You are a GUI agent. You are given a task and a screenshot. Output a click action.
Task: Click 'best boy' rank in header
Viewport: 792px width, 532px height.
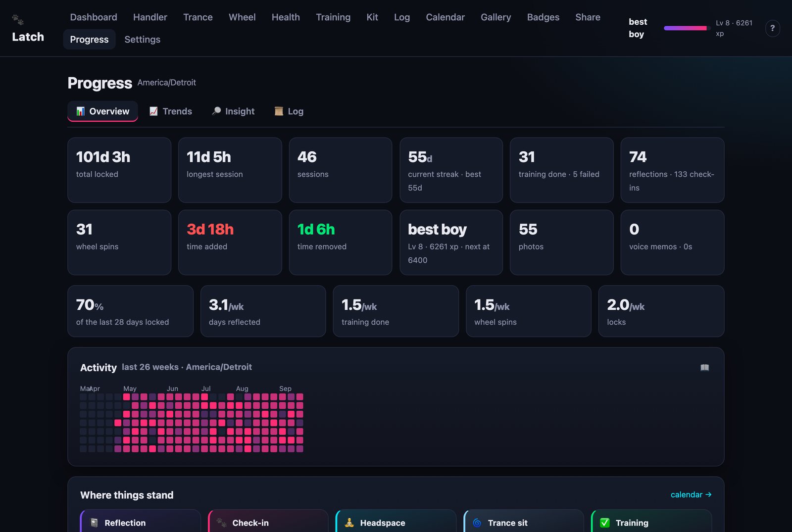638,28
